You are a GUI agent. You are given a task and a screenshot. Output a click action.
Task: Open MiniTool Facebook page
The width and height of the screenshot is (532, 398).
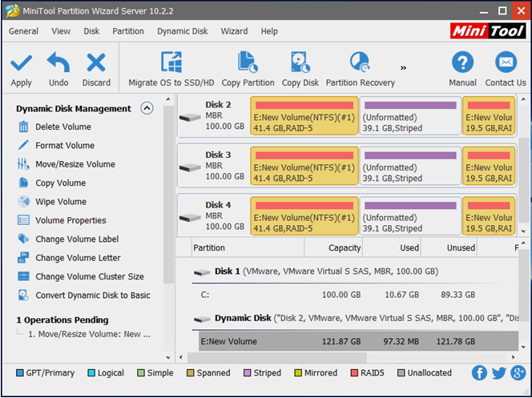pyautogui.click(x=479, y=373)
